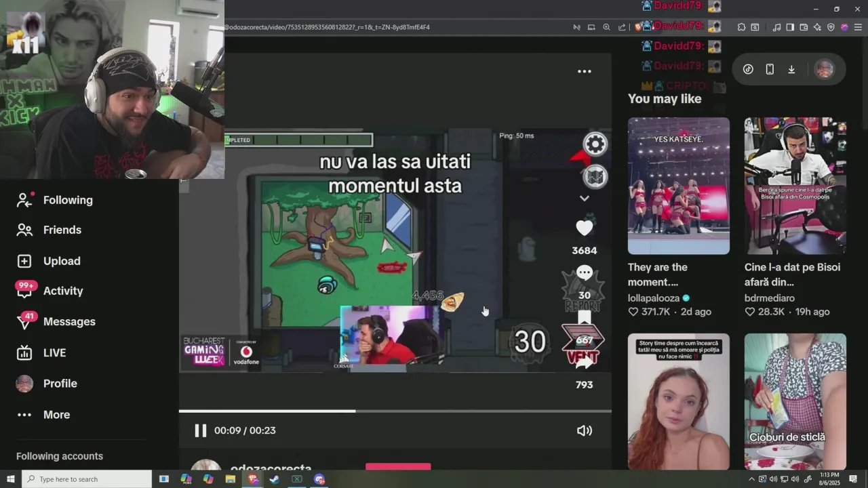Open the red-haired woman story time video
This screenshot has height=488, width=868.
(678, 401)
